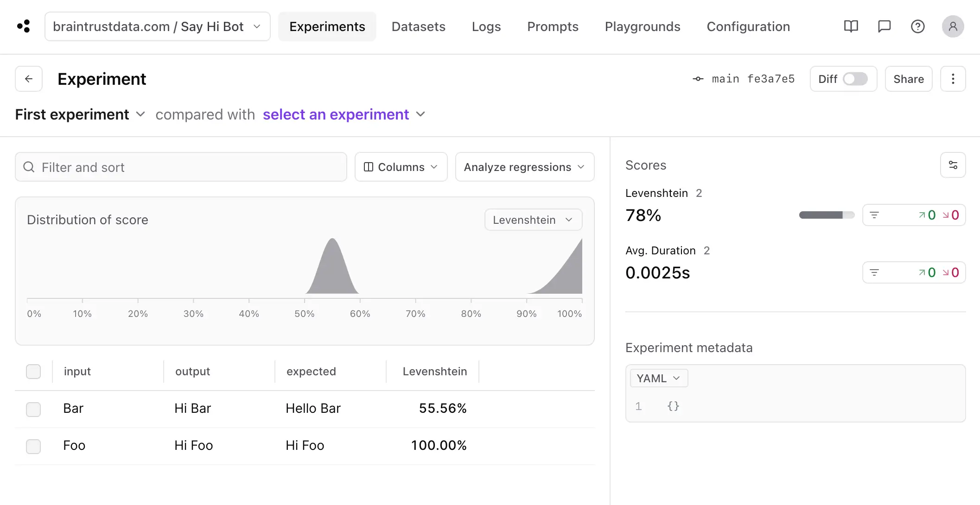Open the user profile avatar
Viewport: 980px width, 505px height.
coord(953,26)
